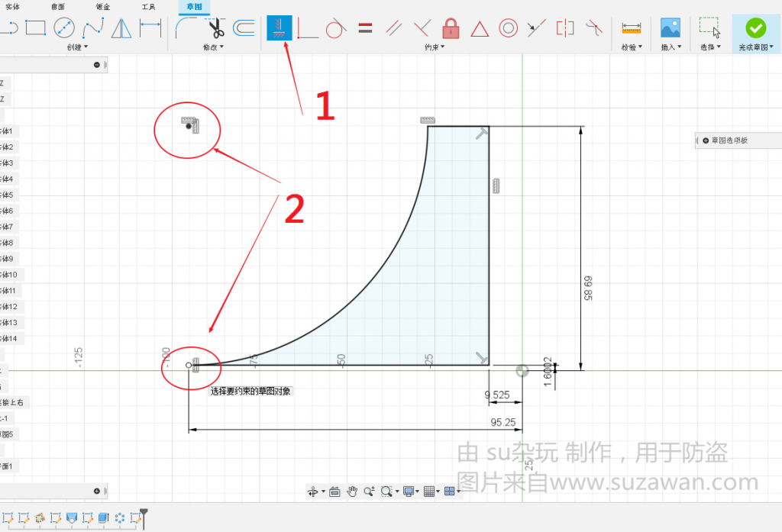Screen dimensions: 782x532
Task: Activate the Select tool icon
Action: coord(709,28)
